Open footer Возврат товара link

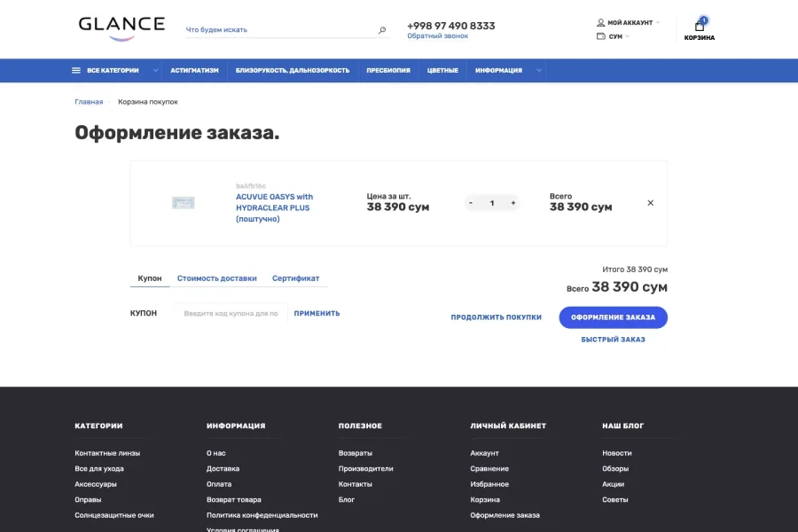233,499
